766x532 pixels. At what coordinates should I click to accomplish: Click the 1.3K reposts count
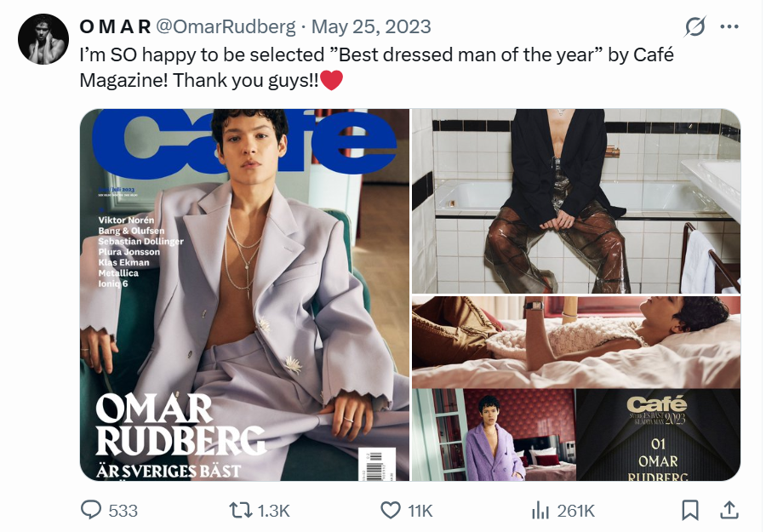(273, 511)
